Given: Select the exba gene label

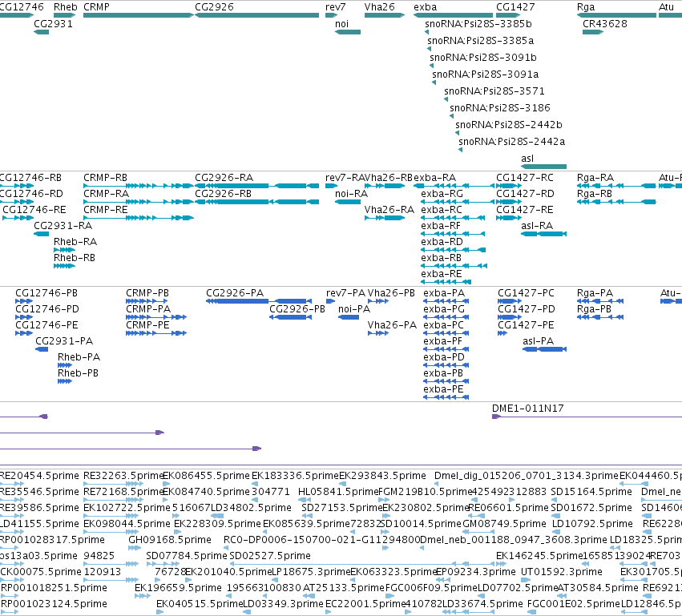Looking at the screenshot, I should [425, 7].
